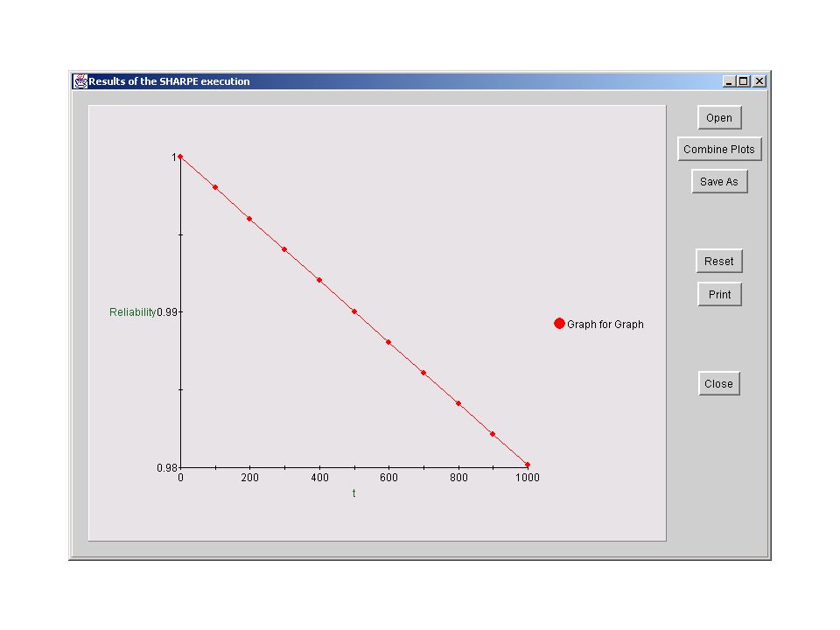Maximize the SHARPE results window
Viewport: 840px width, 630px height.
pos(743,81)
